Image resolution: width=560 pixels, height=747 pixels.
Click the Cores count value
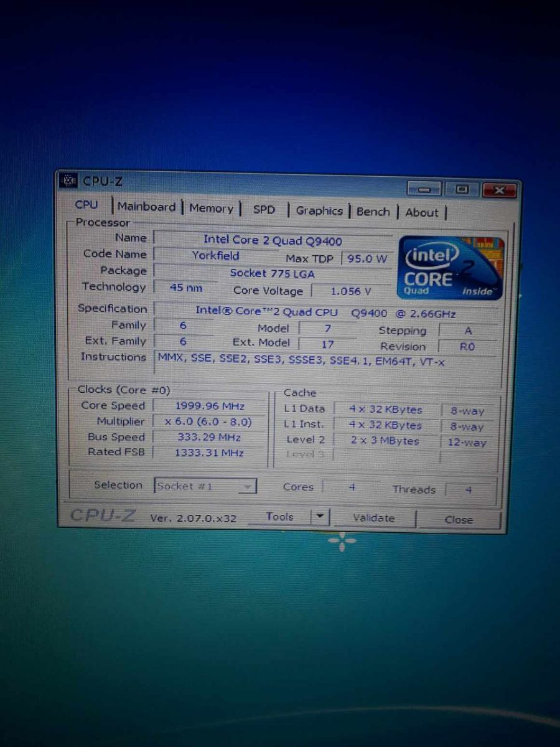point(352,489)
